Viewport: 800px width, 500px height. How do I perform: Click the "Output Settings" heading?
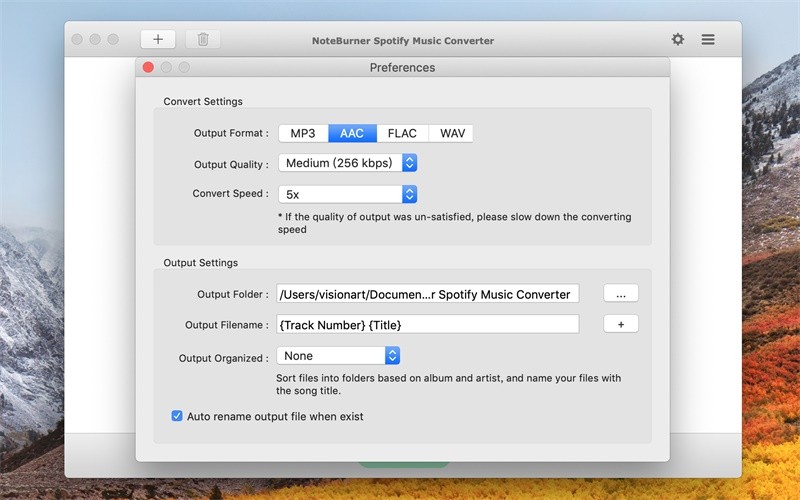point(201,263)
